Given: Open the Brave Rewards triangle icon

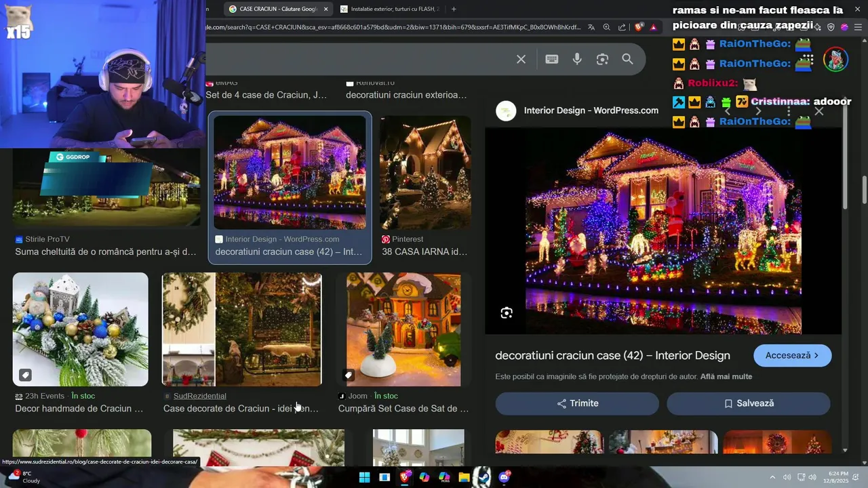Looking at the screenshot, I should coord(653,27).
